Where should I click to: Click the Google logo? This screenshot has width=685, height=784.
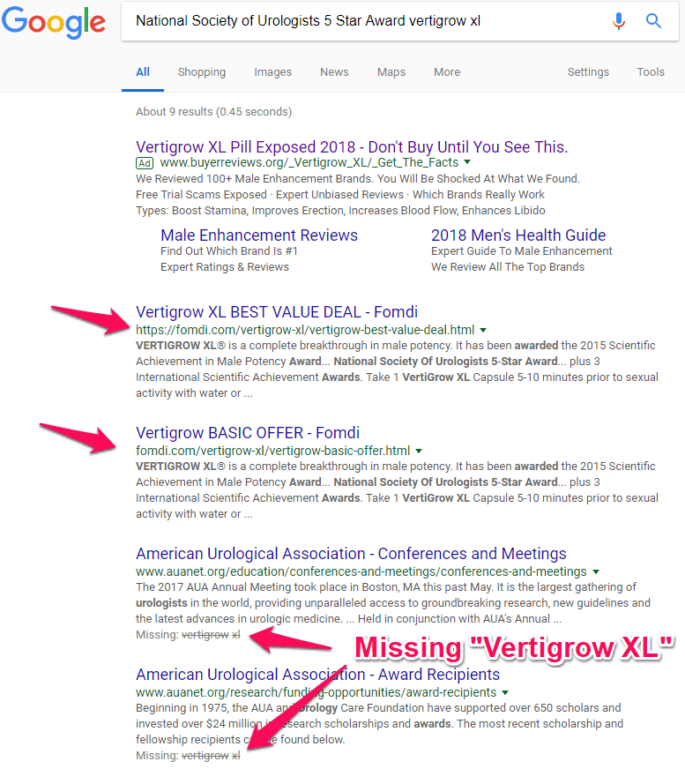pyautogui.click(x=55, y=23)
